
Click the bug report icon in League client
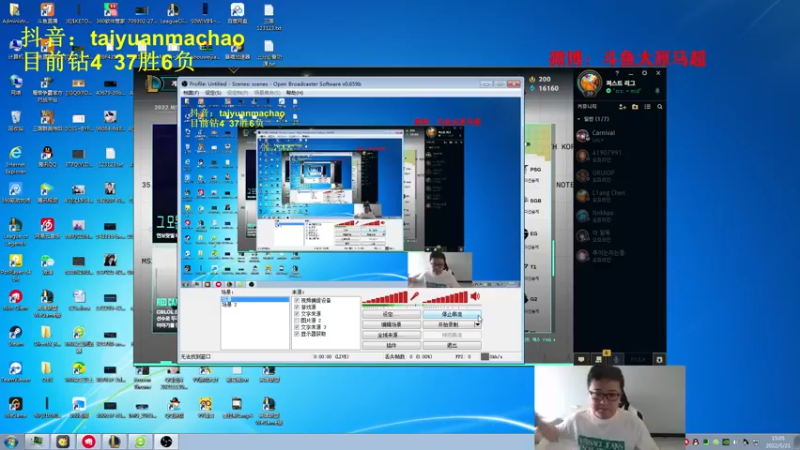(659, 360)
